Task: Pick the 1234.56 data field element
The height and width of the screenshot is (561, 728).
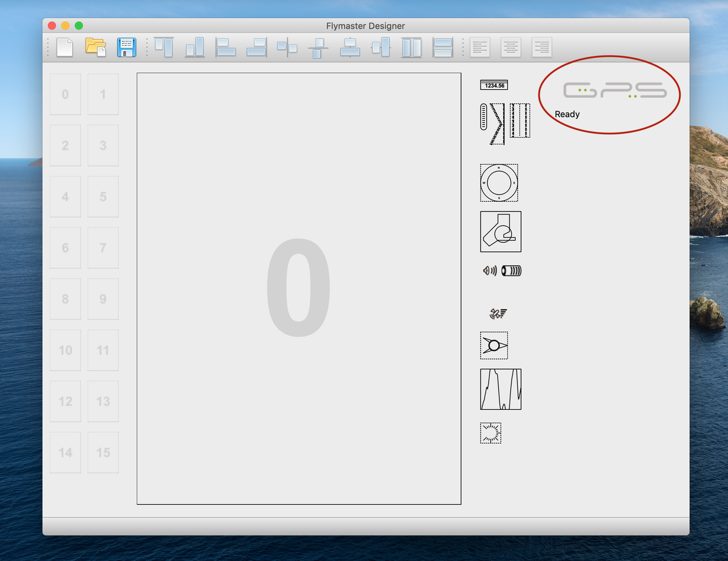Action: 494,85
